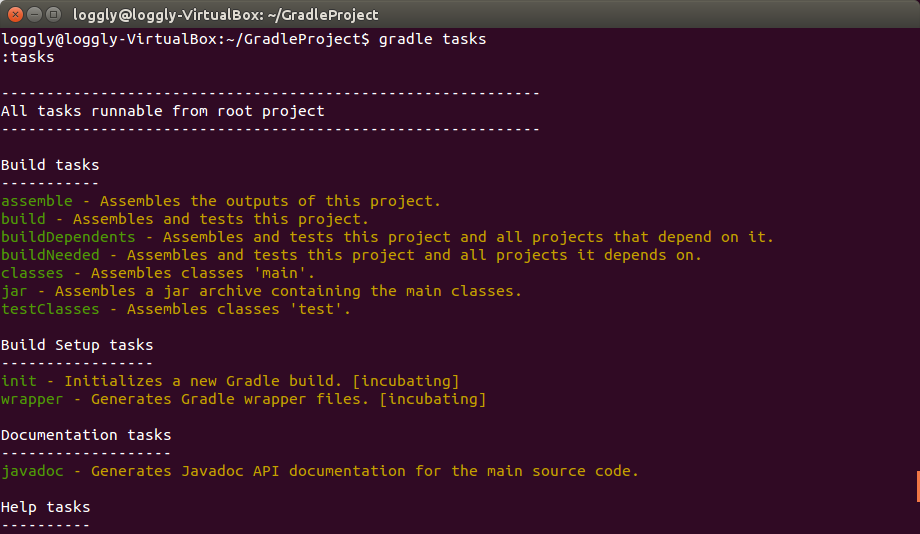Click the 'testClasses' task name
Screen dimensions: 920x534
(50, 309)
